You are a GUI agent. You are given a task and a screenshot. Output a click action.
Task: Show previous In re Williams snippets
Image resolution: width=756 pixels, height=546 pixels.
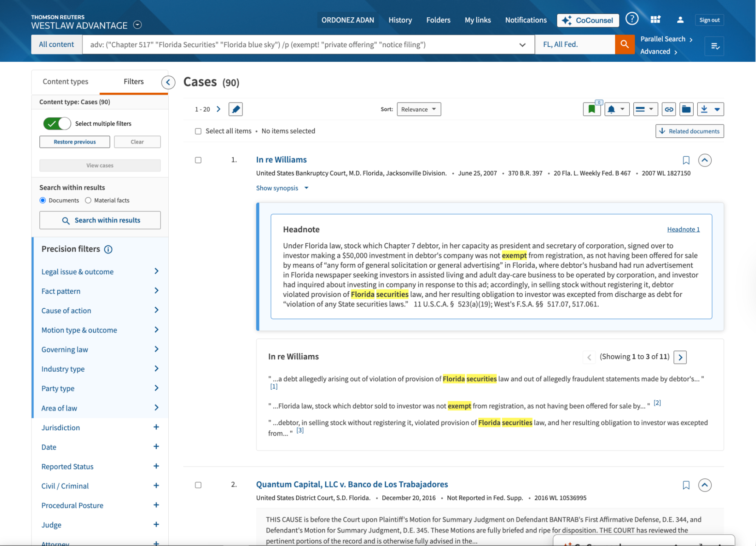pos(589,357)
